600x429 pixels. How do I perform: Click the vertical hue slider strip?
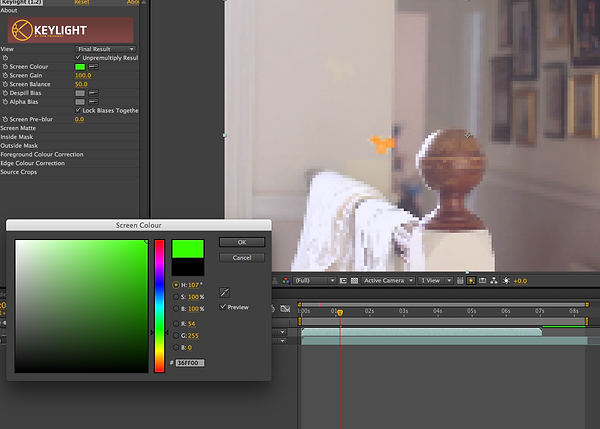(160, 306)
